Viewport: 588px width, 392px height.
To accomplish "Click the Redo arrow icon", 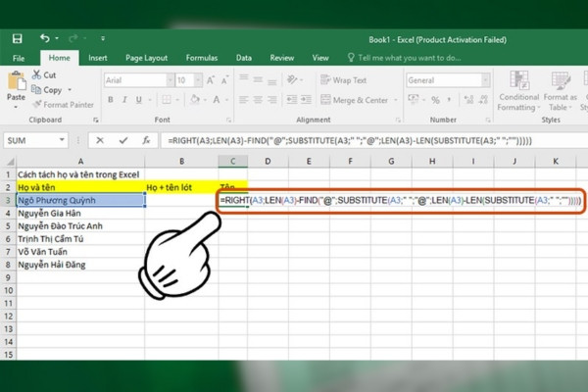I will click(73, 38).
